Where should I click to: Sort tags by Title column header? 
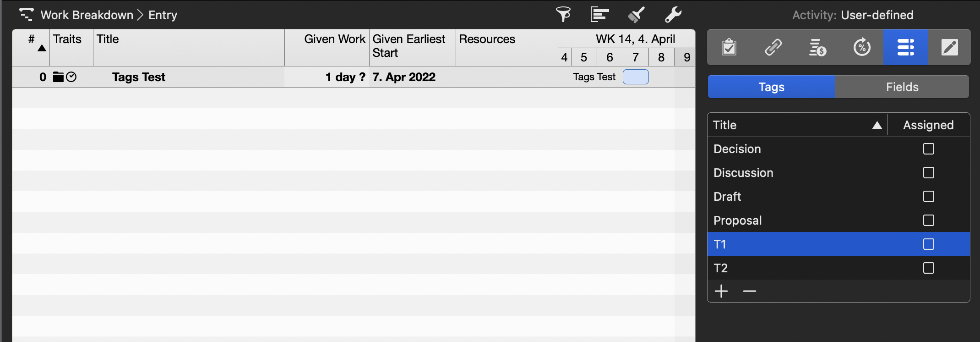[797, 125]
